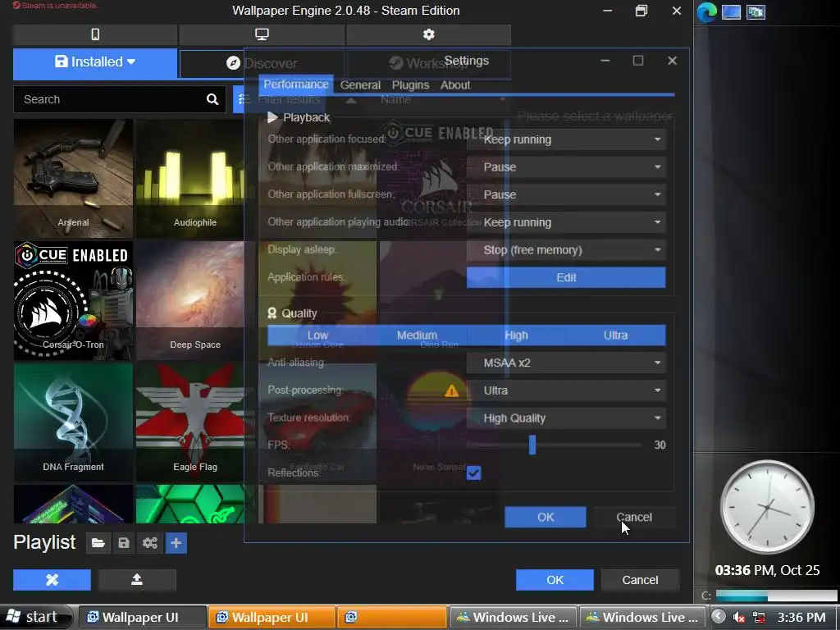Screen dimensions: 840x630
Task: Open Other application fullscreen dropdown
Action: click(x=566, y=194)
